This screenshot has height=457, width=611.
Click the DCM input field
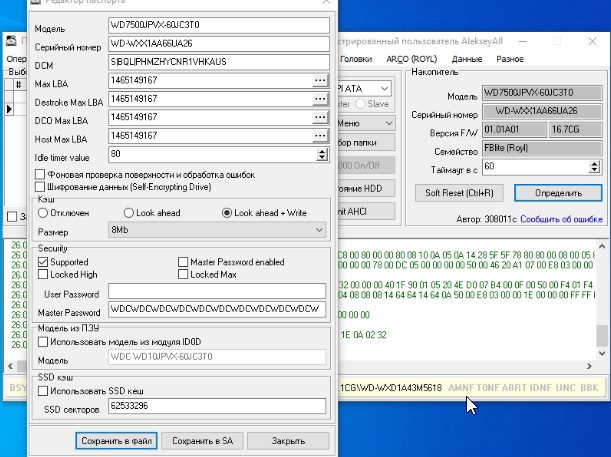click(219, 62)
